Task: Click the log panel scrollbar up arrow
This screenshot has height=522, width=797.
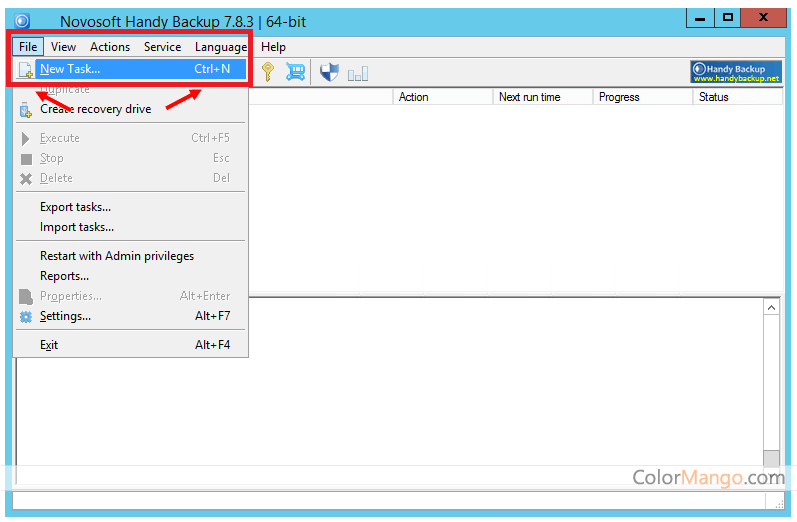Action: click(771, 308)
